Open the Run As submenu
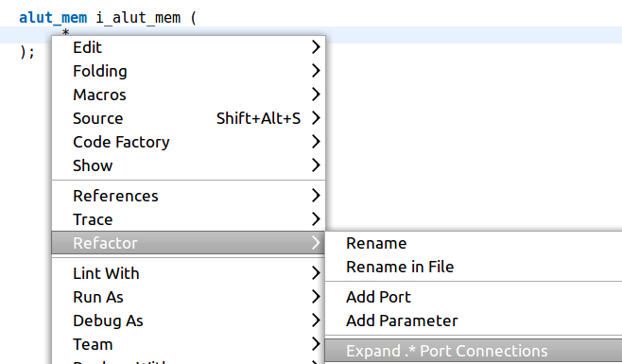Viewport: 622px width, 364px height. point(188,297)
